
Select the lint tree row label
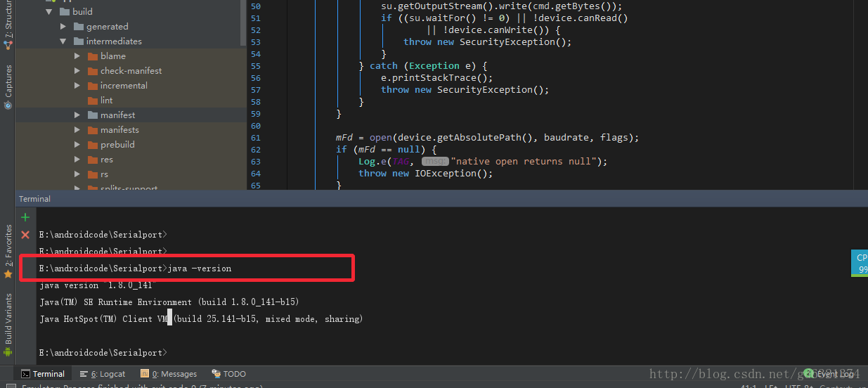[107, 101]
